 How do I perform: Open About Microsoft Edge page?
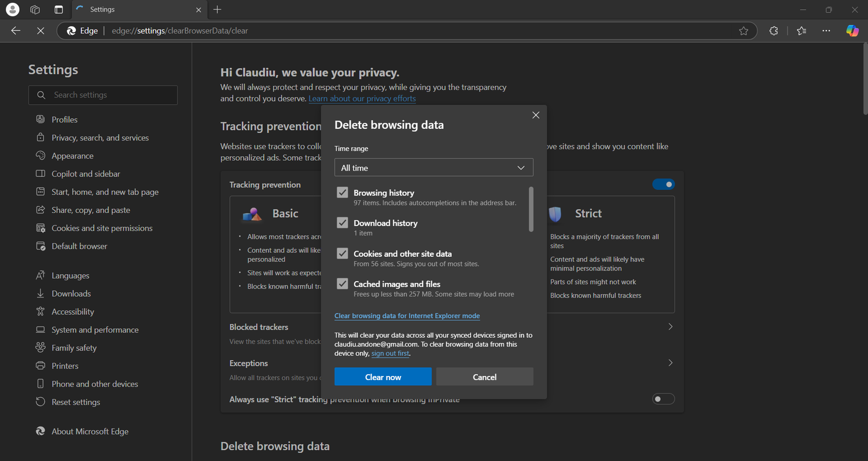coord(90,432)
